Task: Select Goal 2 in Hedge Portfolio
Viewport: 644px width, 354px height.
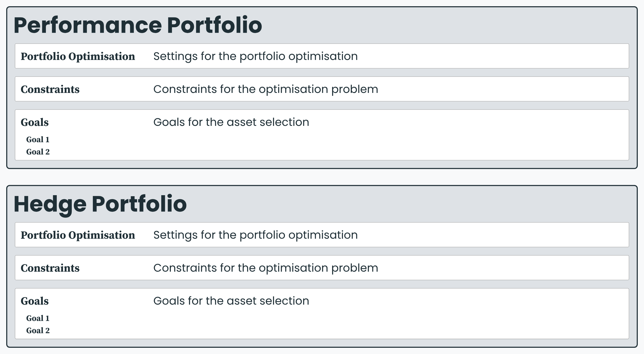Action: pyautogui.click(x=38, y=331)
